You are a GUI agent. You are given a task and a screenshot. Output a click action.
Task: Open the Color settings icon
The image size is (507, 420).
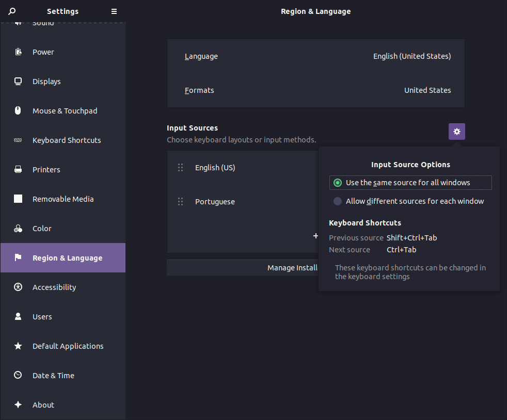(18, 228)
